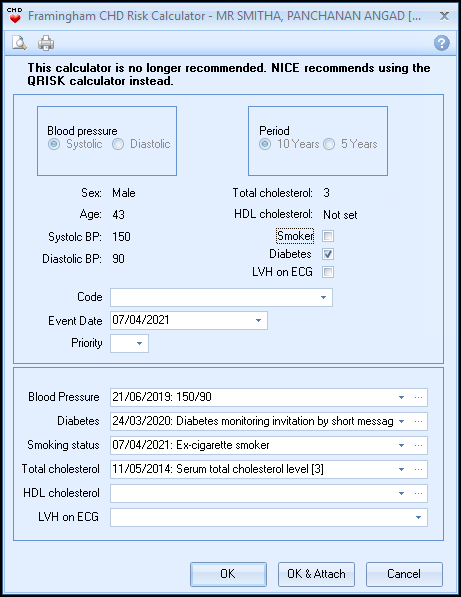The width and height of the screenshot is (461, 597).
Task: Expand the Blood Pressure readings dropdown
Action: 401,397
